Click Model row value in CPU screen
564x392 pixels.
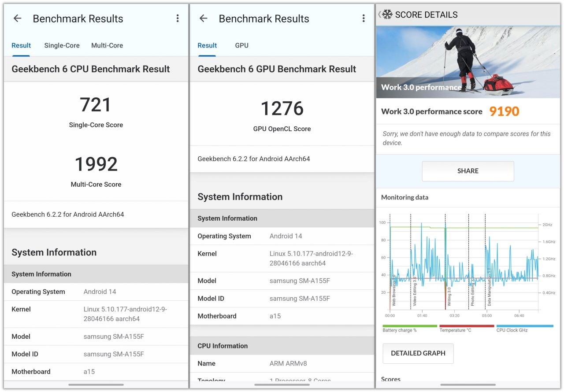pos(114,337)
